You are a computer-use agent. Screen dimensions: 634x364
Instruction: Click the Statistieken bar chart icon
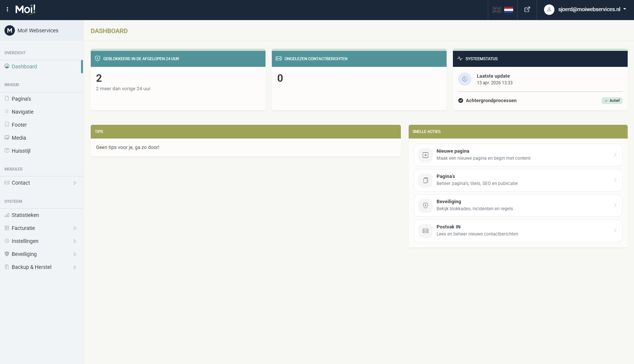(7, 215)
